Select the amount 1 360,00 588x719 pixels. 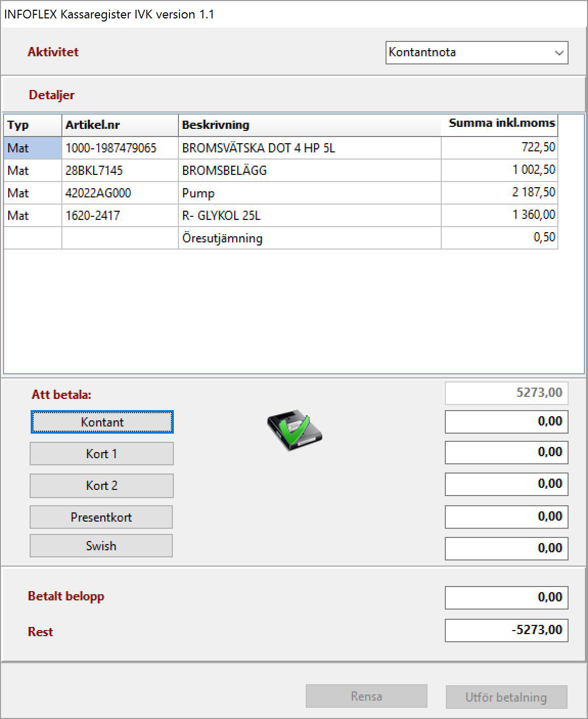[x=499, y=216]
